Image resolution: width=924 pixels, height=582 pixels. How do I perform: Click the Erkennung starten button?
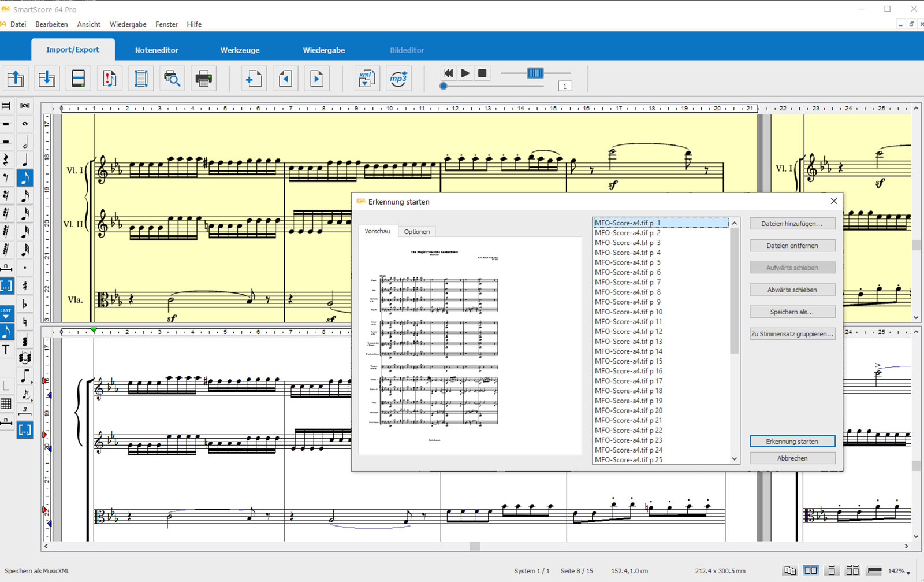[792, 442]
